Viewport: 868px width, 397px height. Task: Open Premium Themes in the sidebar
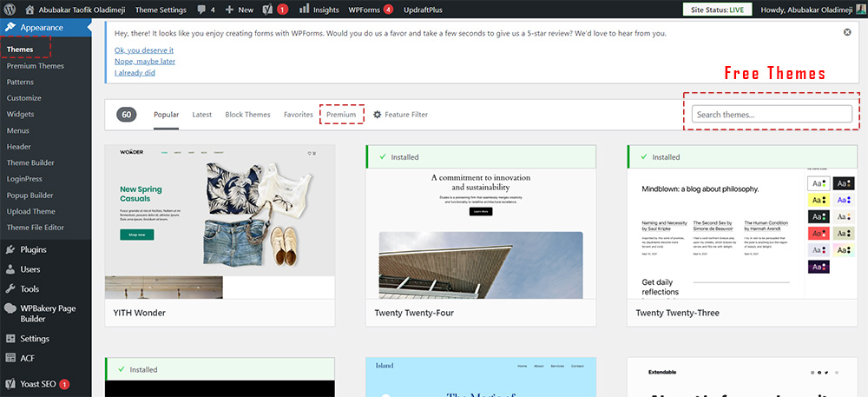[36, 66]
